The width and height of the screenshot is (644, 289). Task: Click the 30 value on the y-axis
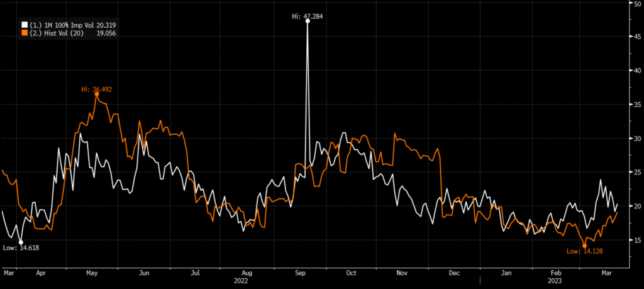click(636, 139)
